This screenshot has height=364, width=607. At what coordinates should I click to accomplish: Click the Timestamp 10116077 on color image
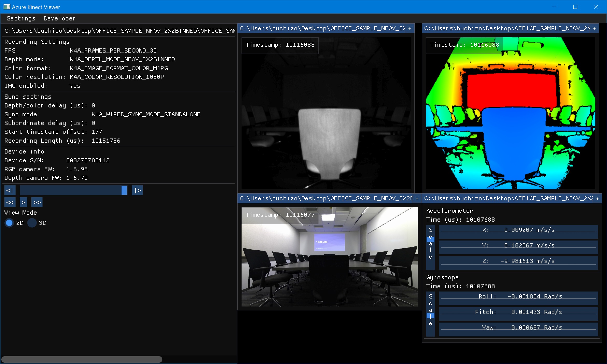coord(280,215)
